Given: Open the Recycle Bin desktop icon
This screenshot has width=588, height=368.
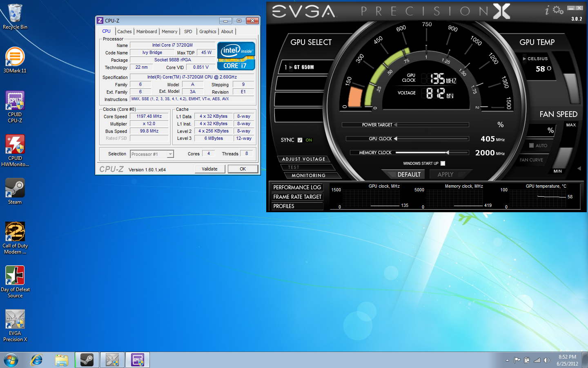Looking at the screenshot, I should click(15, 17).
